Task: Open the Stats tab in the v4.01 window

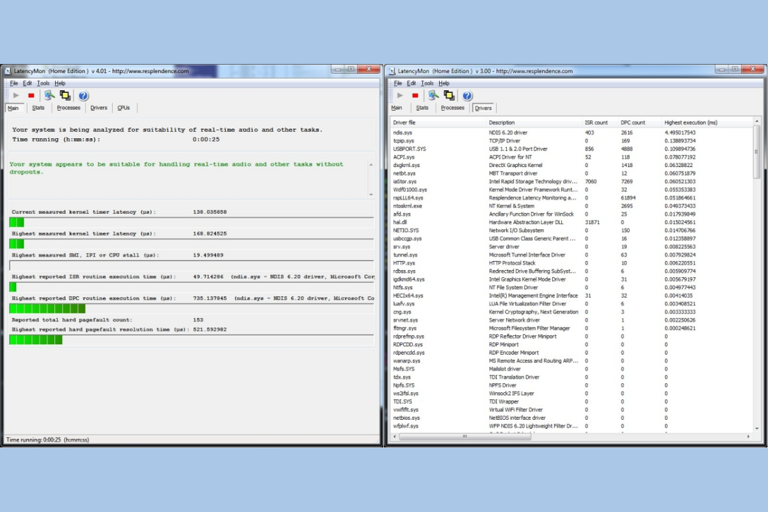Action: pyautogui.click(x=38, y=108)
